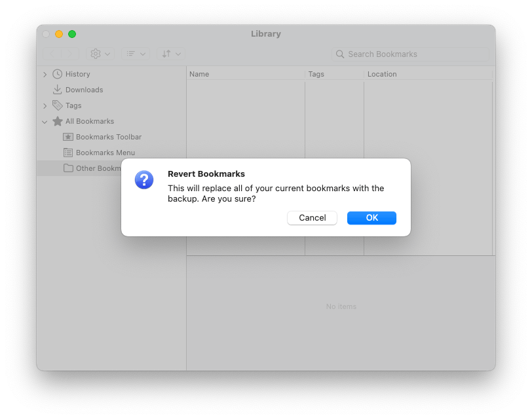The width and height of the screenshot is (532, 419).
Task: Click the Location column header
Action: 383,74
